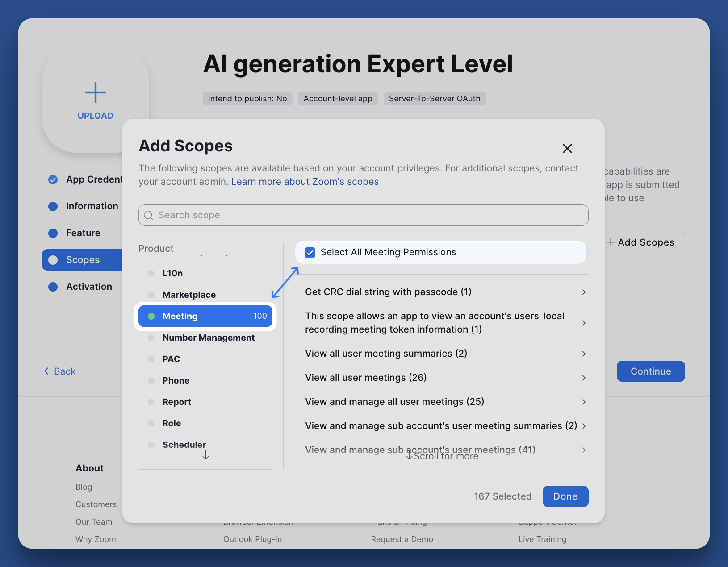Click the Account-level app tag
Screen dimensions: 728x567
[338, 99]
